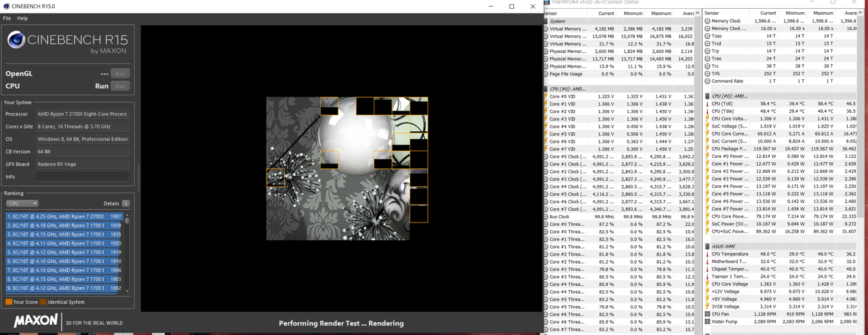868x335 pixels.
Task: Click the clock icon beside Tras
Action: pyautogui.click(x=707, y=58)
